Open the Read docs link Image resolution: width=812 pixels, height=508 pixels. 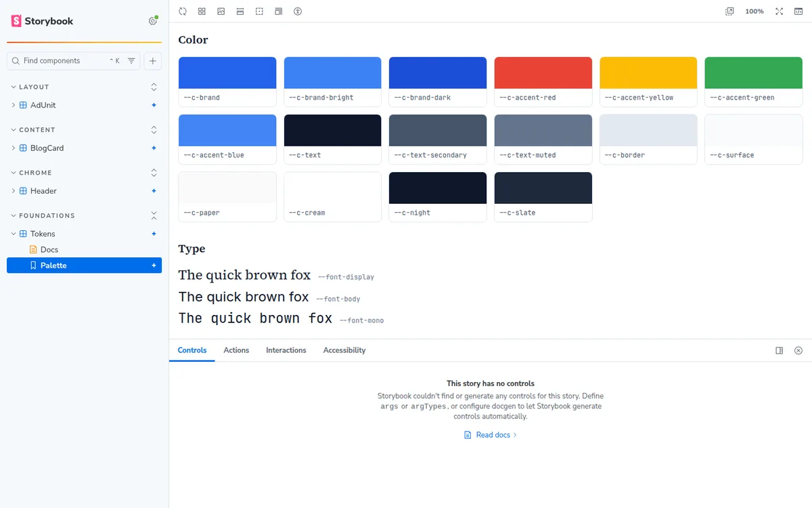pyautogui.click(x=491, y=435)
